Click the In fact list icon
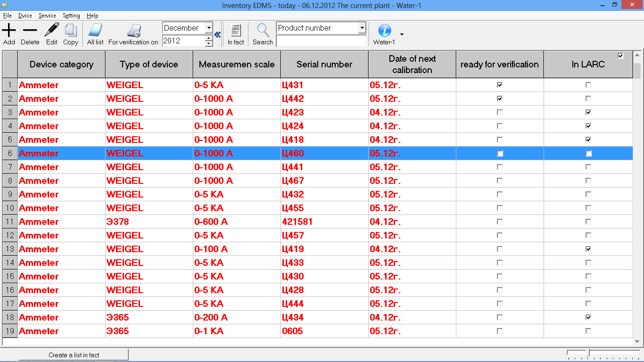The height and width of the screenshot is (362, 644). 236,31
